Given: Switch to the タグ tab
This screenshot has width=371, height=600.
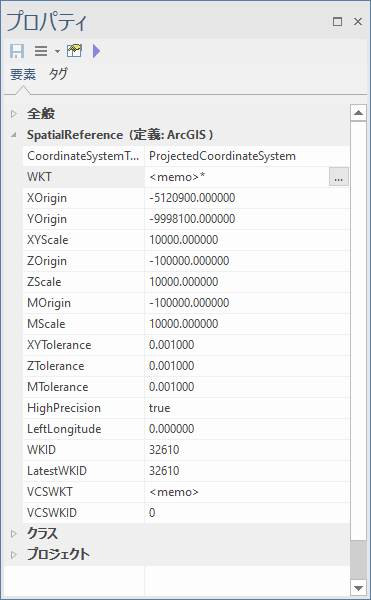Looking at the screenshot, I should (58, 74).
